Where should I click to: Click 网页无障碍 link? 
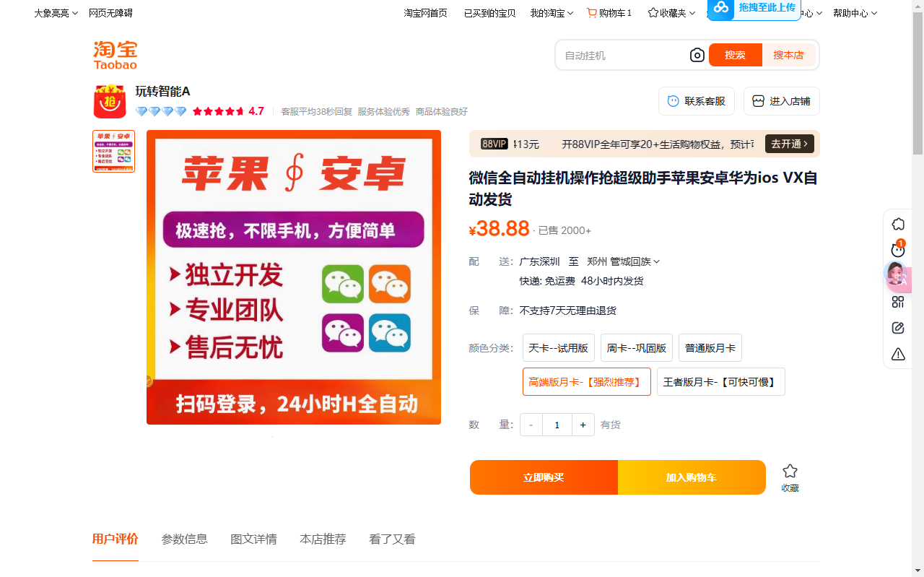click(x=110, y=13)
